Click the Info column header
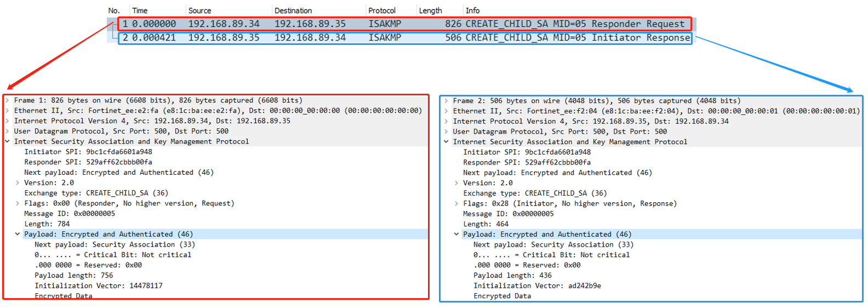The image size is (868, 308). 472,10
